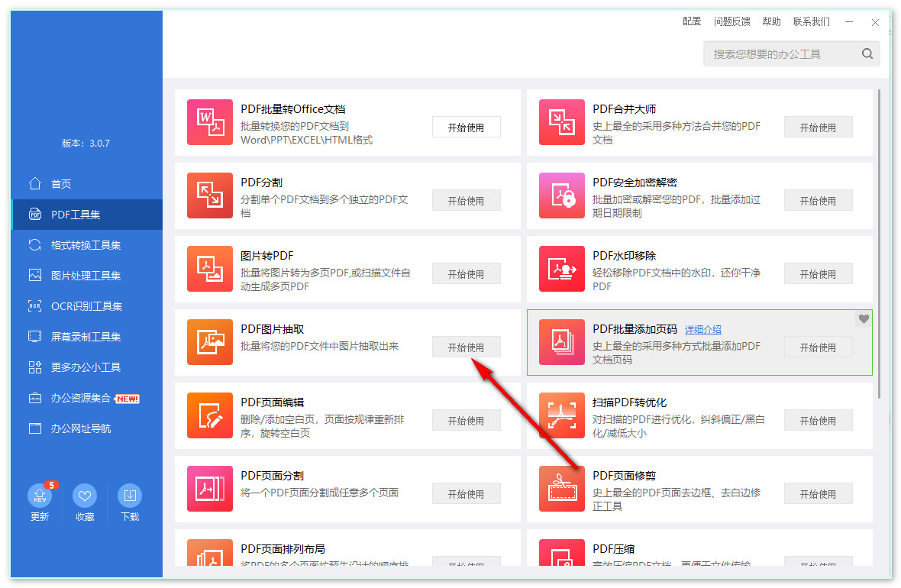The height and width of the screenshot is (588, 901).
Task: Open the 详细介绍 link
Action: 702,329
